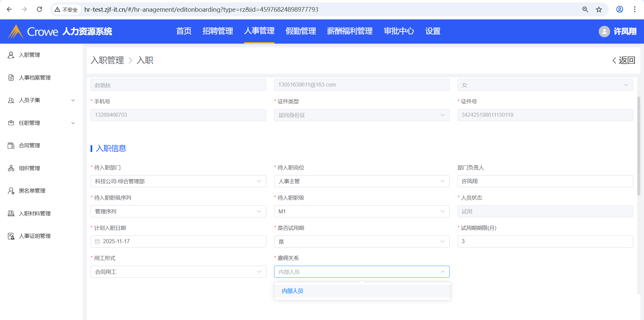Reload the page in the browser
Viewport: 644px width, 320px height.
(39, 9)
